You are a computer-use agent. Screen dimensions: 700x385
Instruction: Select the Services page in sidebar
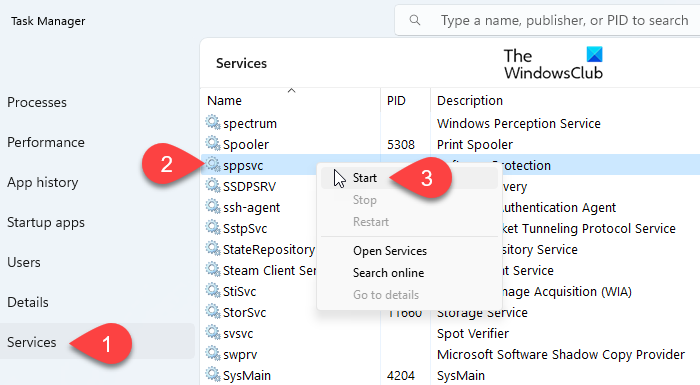[x=97, y=342]
